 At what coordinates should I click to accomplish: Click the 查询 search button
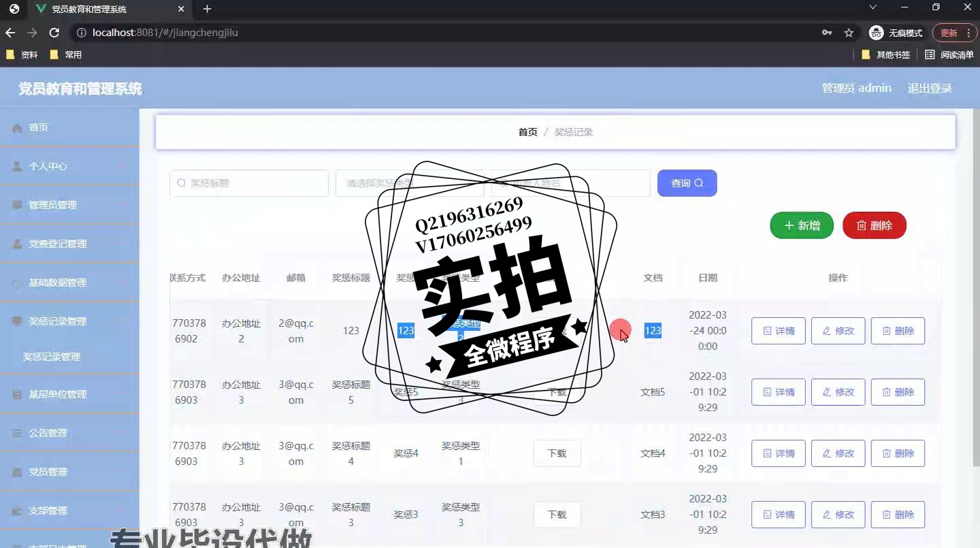pos(687,183)
